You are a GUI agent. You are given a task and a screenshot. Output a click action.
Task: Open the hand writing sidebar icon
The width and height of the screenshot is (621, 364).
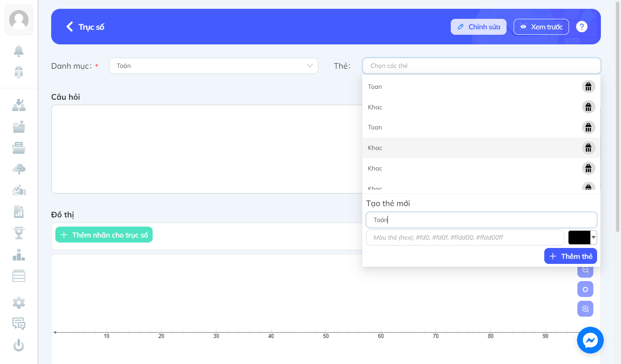(19, 190)
